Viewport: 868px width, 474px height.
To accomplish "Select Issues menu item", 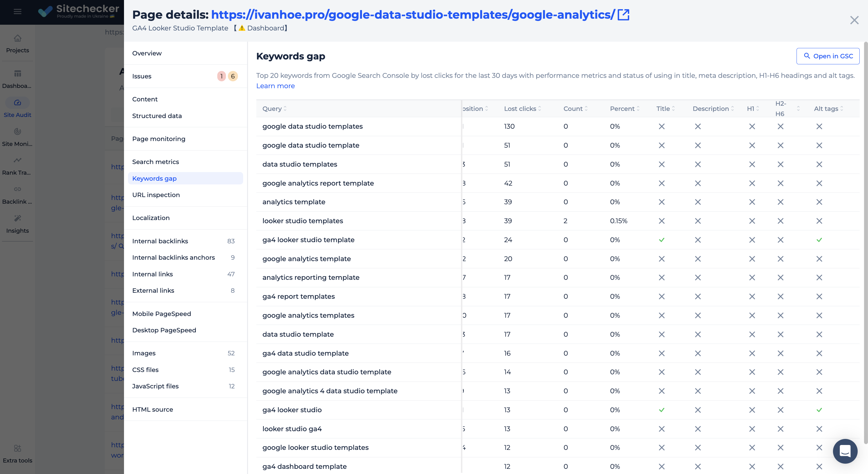I will [x=142, y=76].
